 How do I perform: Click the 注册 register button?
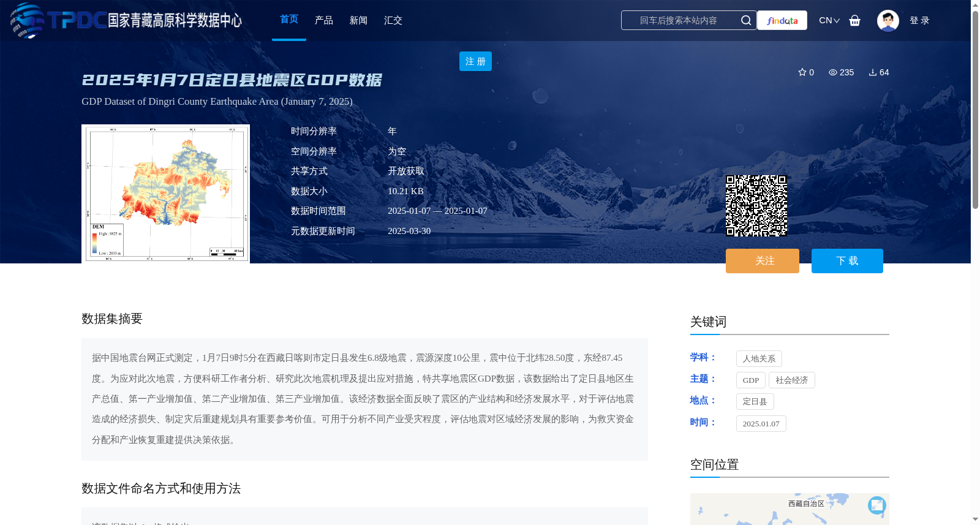pos(475,61)
